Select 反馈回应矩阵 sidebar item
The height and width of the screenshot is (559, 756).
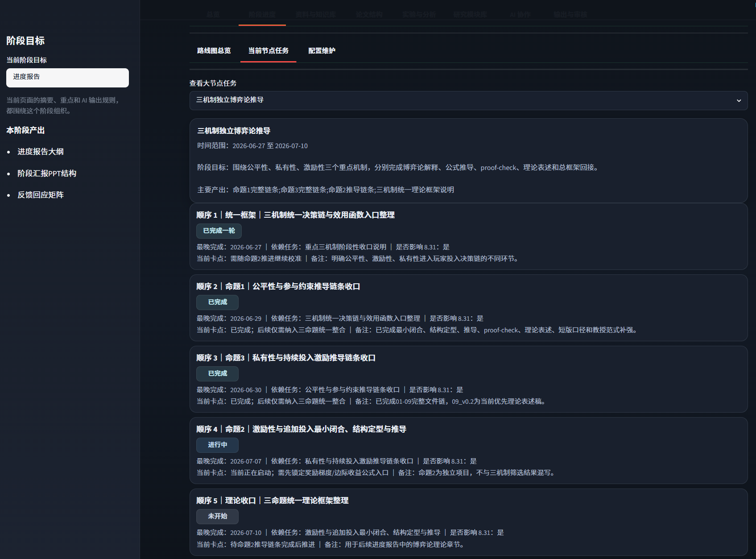click(x=41, y=195)
